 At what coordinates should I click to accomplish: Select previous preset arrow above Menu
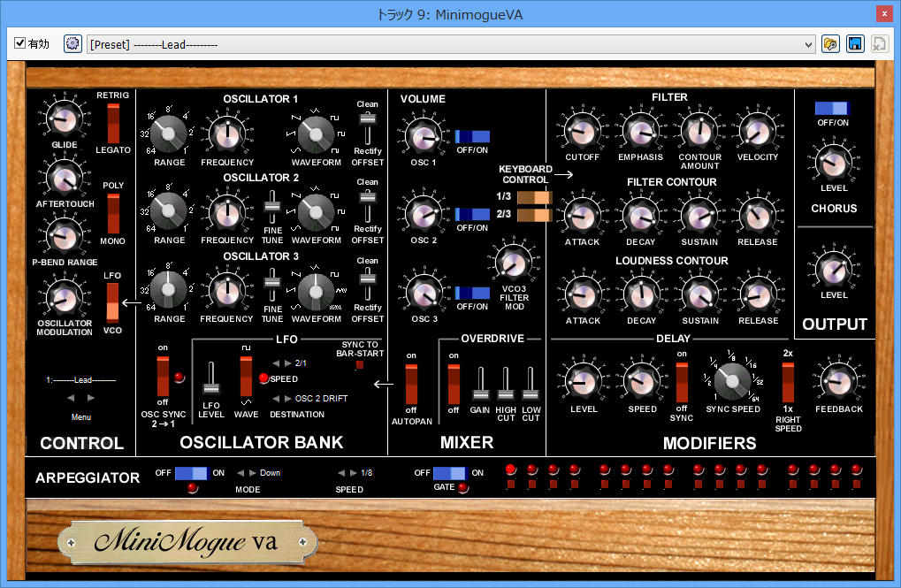(71, 398)
